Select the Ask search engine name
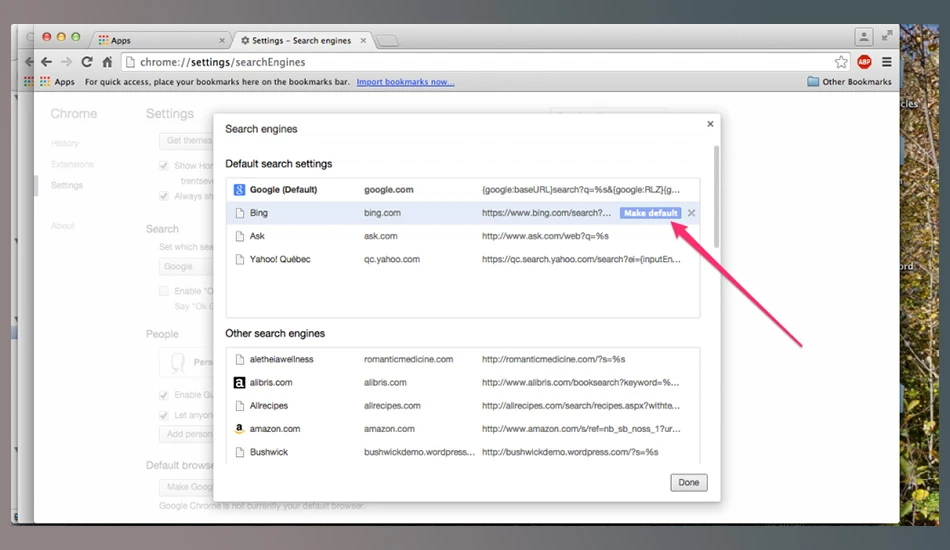The image size is (950, 550). [x=257, y=236]
